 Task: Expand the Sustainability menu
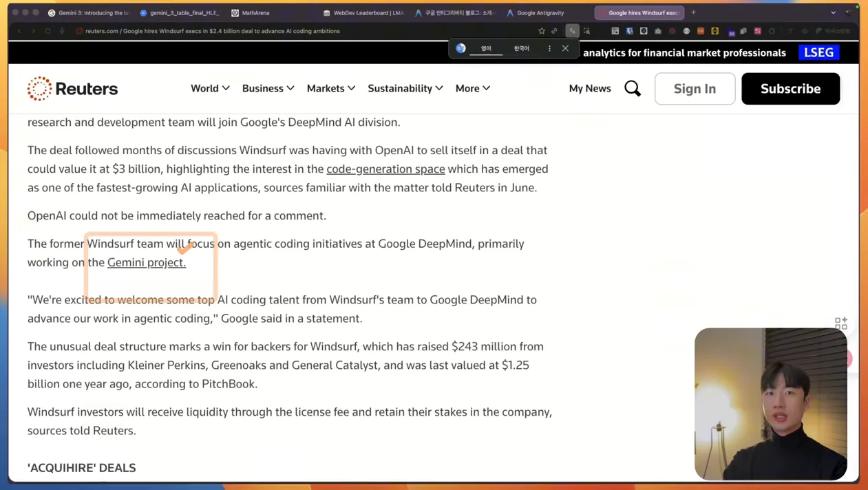[x=405, y=88]
